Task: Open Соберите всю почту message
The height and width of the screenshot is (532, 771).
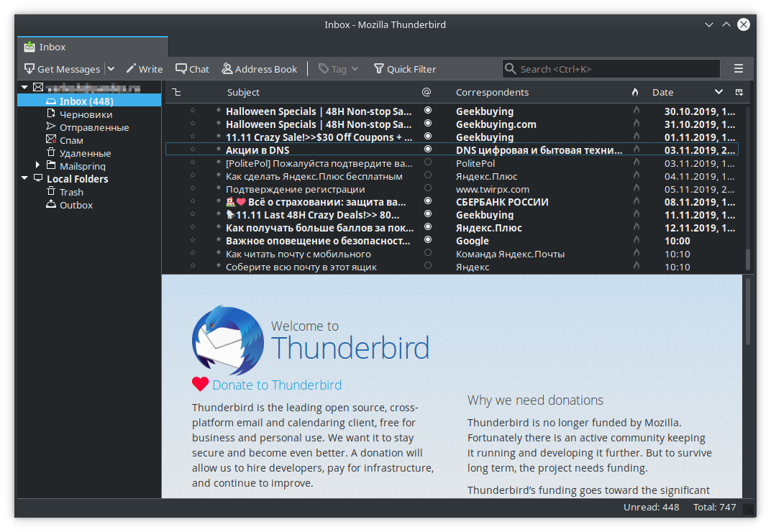Action: pyautogui.click(x=301, y=267)
